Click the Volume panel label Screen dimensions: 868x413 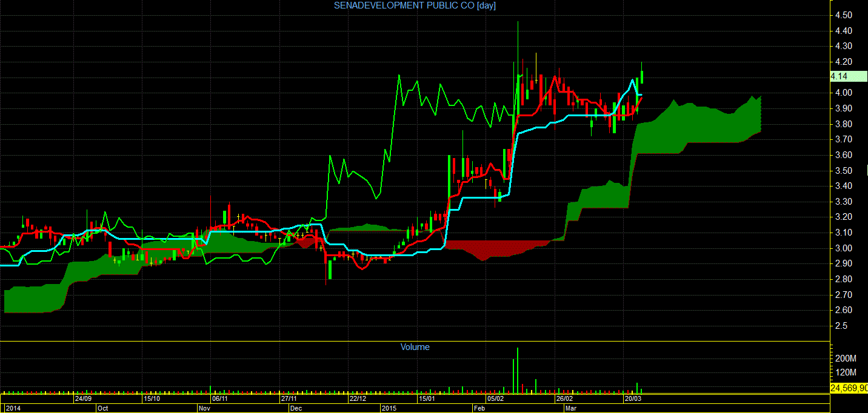point(415,347)
